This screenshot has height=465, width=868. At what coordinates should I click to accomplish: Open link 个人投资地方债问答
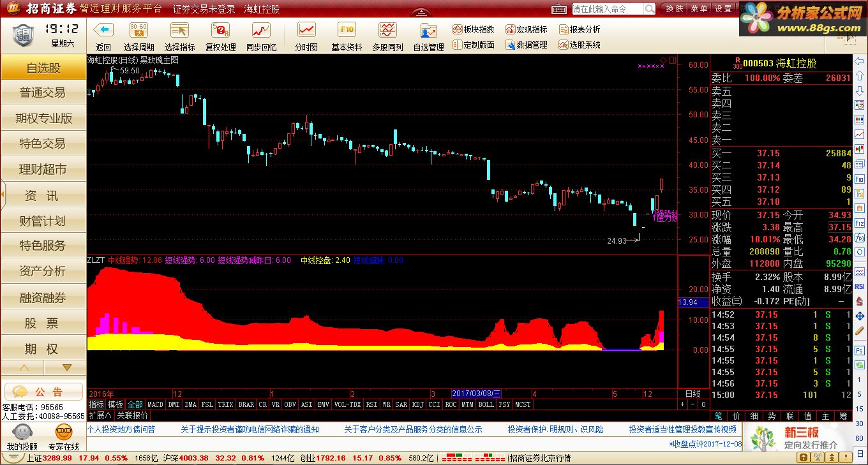click(x=121, y=429)
